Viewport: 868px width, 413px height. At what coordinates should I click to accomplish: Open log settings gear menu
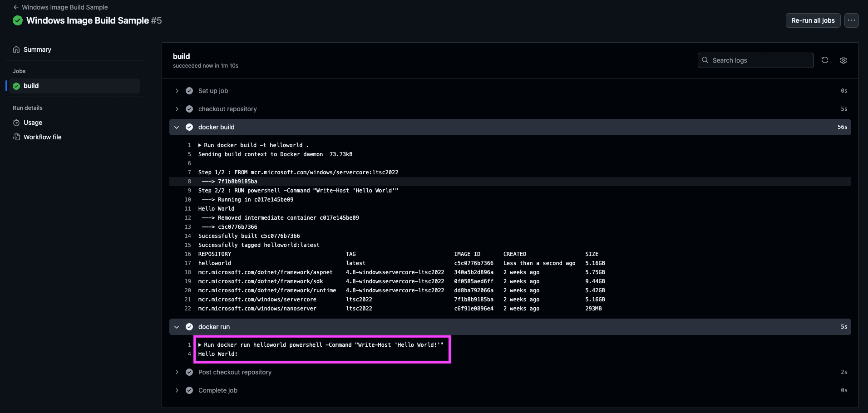pos(843,60)
